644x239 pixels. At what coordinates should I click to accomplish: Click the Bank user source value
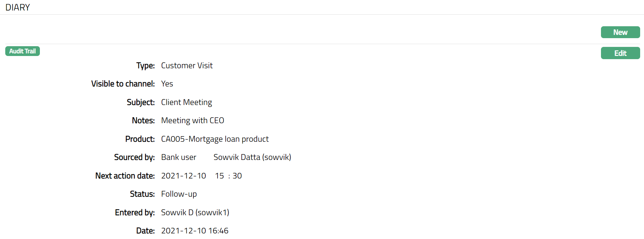[178, 157]
